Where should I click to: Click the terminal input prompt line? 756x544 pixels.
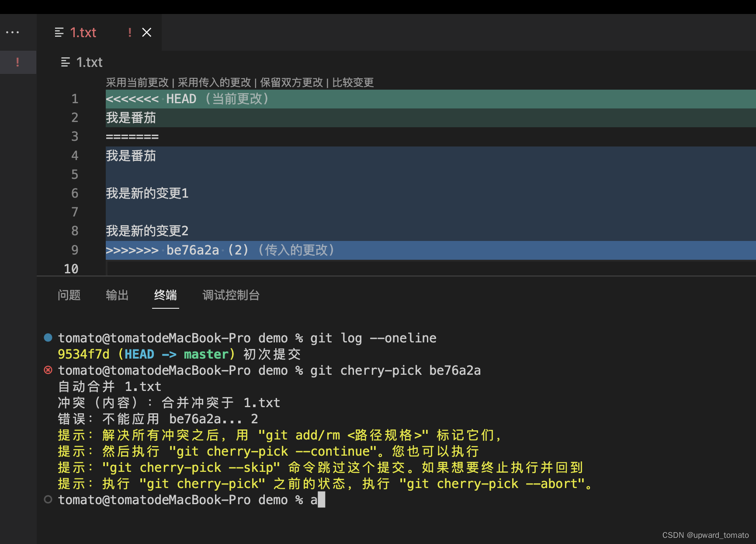click(x=191, y=500)
